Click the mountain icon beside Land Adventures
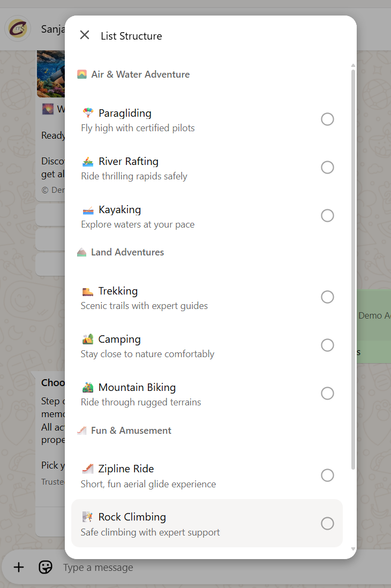Image resolution: width=391 pixels, height=588 pixels. (82, 252)
